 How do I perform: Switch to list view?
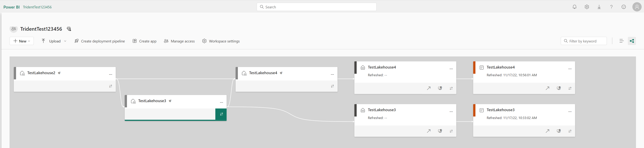click(621, 41)
